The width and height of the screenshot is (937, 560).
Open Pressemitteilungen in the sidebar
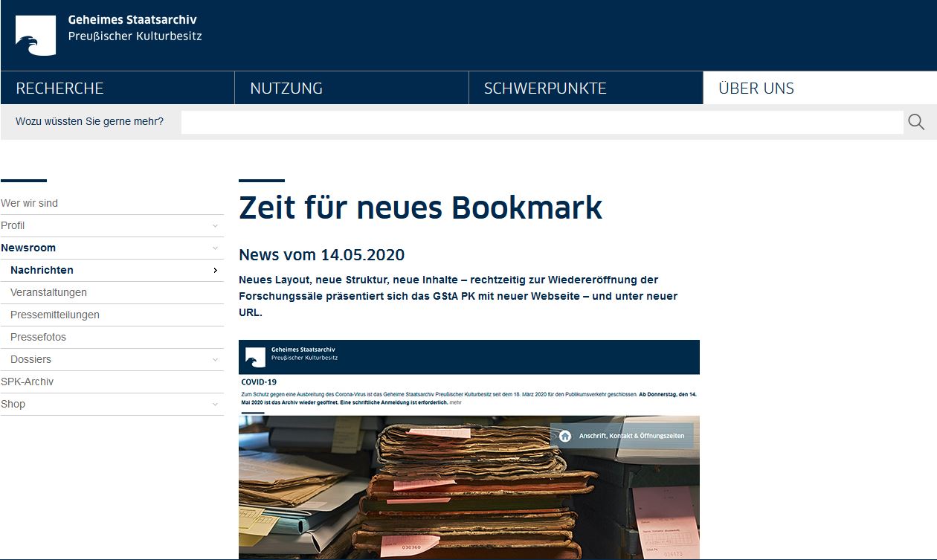[x=55, y=315]
